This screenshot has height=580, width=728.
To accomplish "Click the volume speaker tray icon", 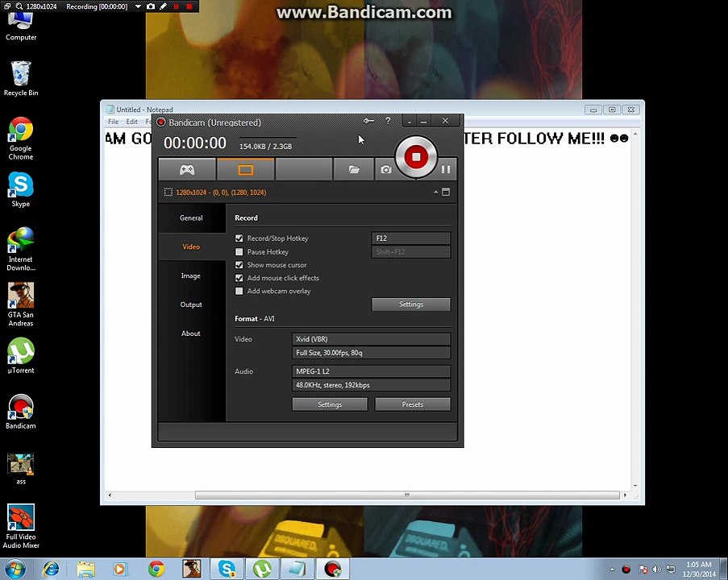I will point(656,569).
